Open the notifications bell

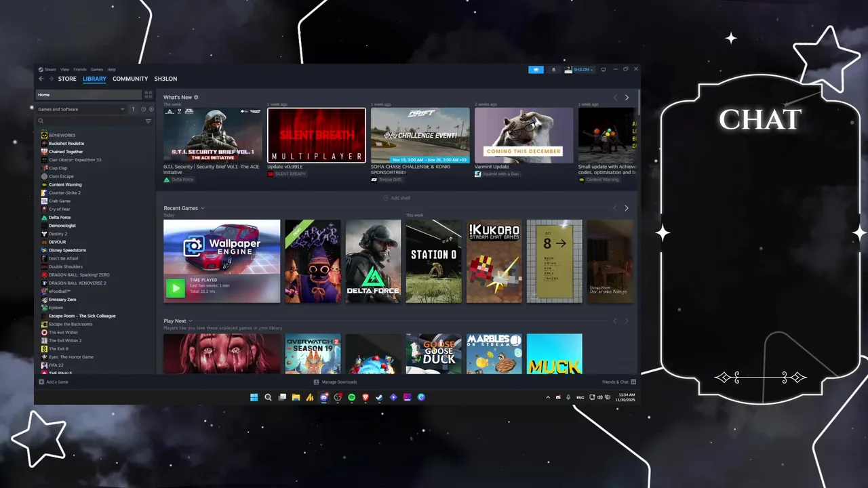pyautogui.click(x=553, y=69)
